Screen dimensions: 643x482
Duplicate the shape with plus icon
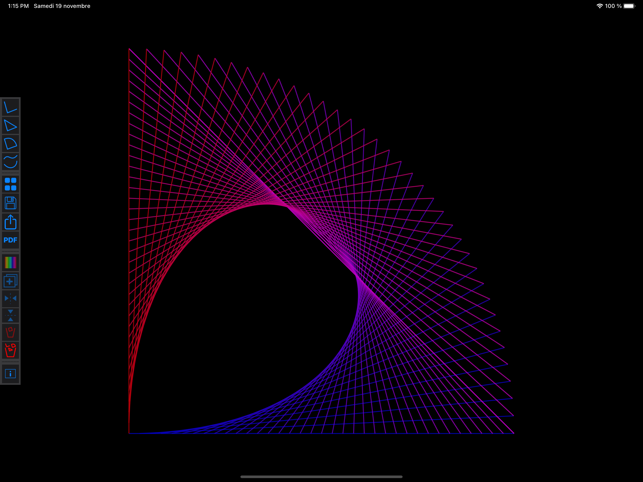(10, 281)
